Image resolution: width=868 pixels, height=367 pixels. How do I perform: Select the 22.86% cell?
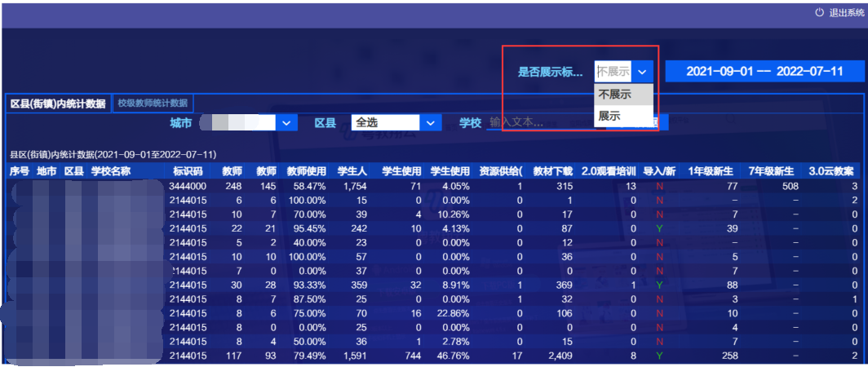click(452, 312)
